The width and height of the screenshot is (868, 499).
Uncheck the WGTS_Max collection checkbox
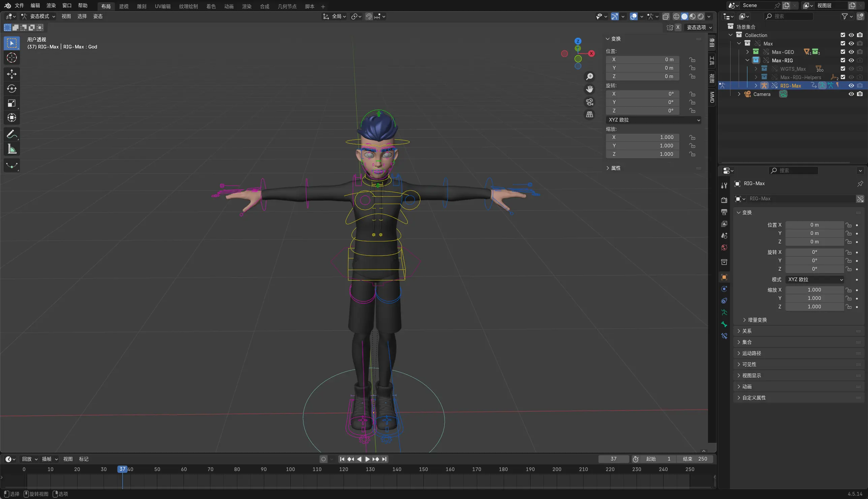click(843, 69)
